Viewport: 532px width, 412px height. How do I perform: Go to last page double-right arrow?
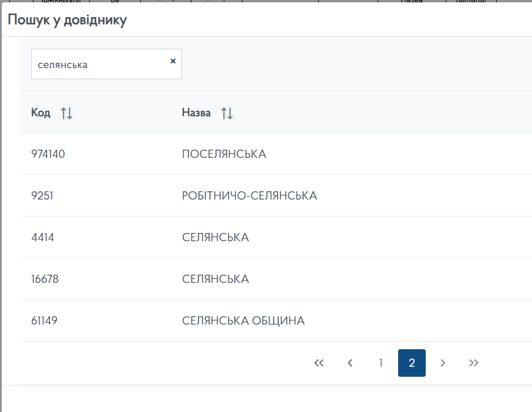474,363
